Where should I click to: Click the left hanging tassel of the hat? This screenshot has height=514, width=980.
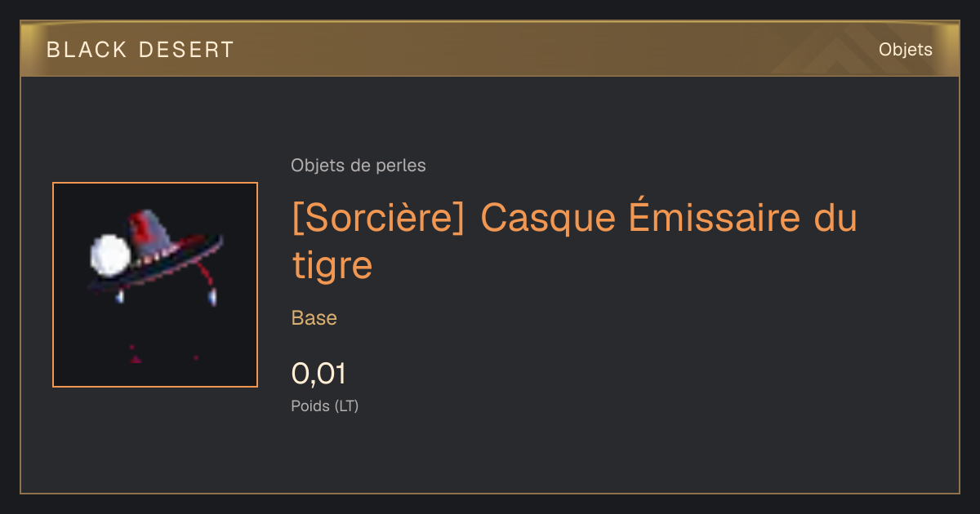[x=120, y=297]
